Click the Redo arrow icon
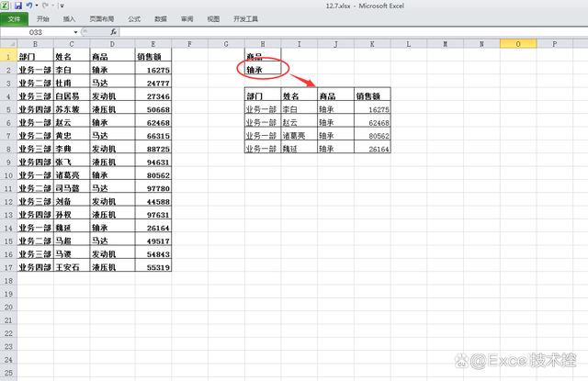Image resolution: width=588 pixels, height=381 pixels. (x=47, y=6)
